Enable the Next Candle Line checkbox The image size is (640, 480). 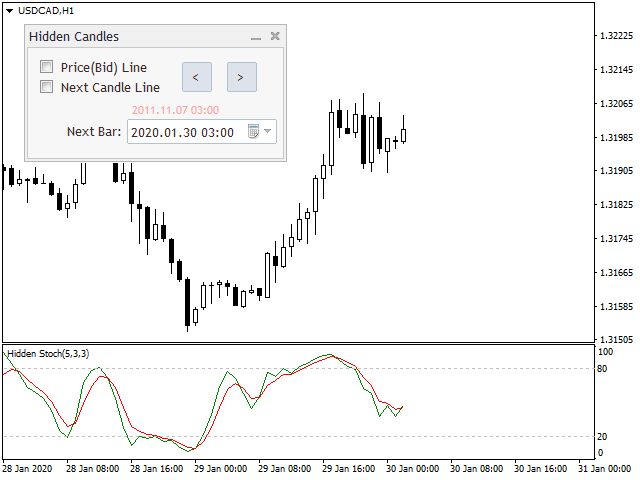(47, 87)
